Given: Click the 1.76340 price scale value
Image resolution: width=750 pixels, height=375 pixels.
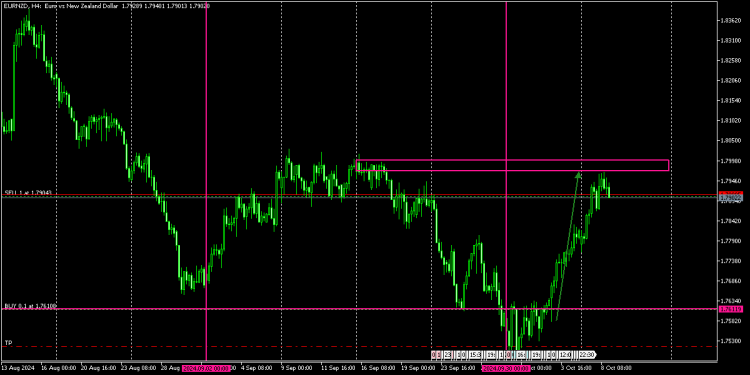Looking at the screenshot, I should tap(731, 301).
